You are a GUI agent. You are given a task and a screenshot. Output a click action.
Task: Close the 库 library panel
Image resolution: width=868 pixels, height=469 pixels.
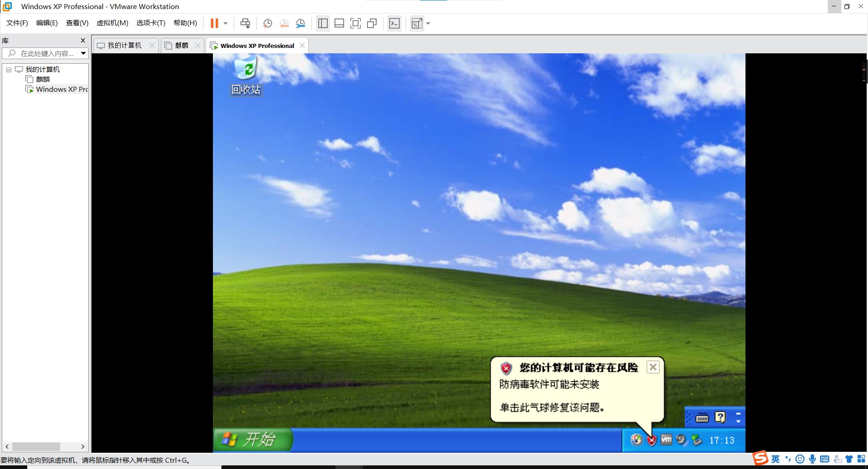(83, 41)
